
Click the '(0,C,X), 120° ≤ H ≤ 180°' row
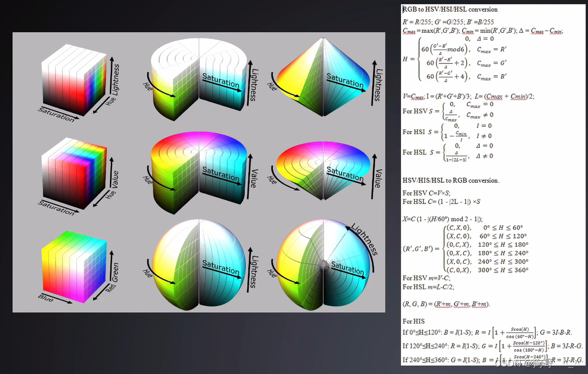(x=487, y=244)
